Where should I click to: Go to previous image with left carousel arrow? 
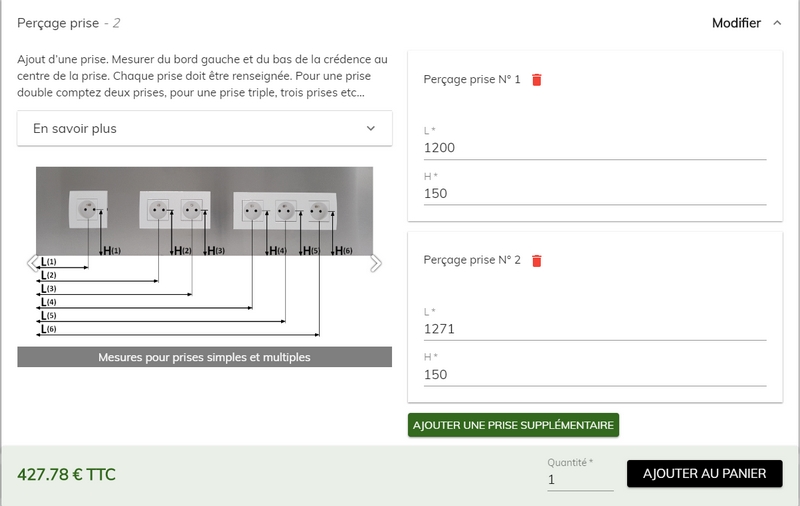pos(32,263)
